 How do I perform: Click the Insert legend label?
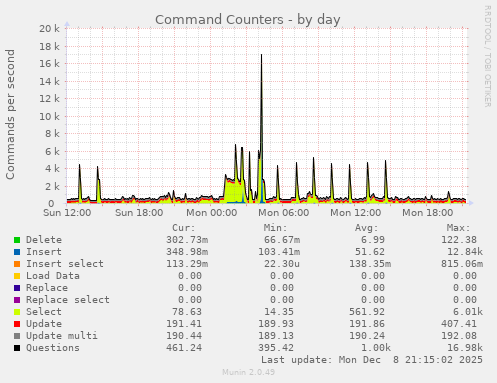click(44, 252)
